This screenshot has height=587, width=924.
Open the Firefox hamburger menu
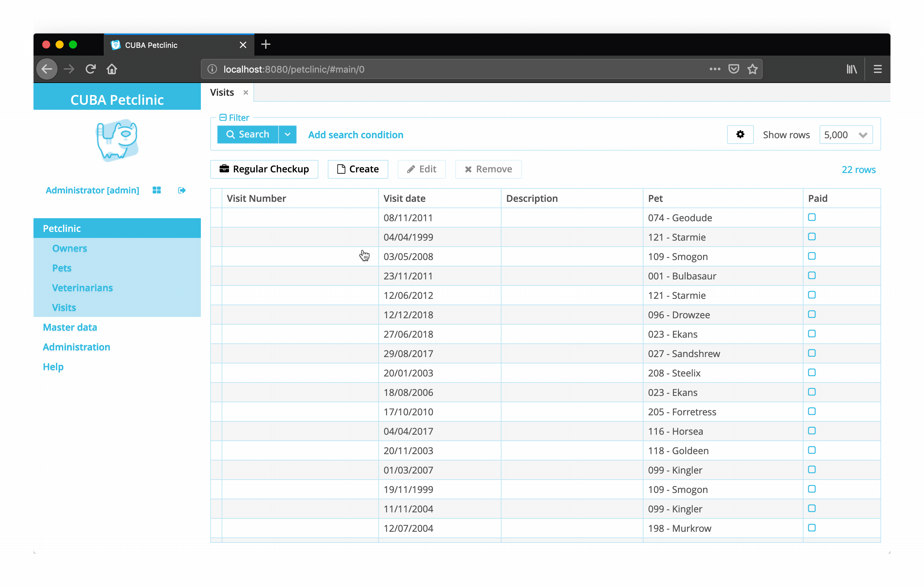click(x=877, y=69)
